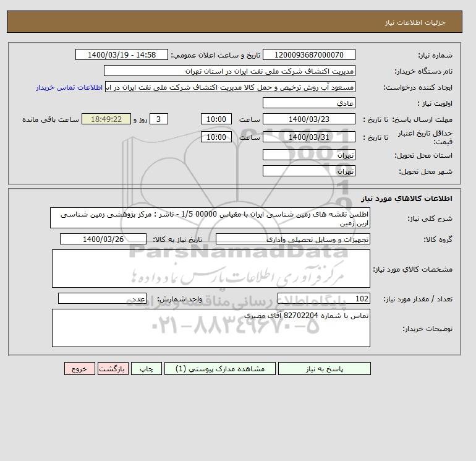The height and width of the screenshot is (461, 476).
Task: Click the counting unit field 'عدد'
Action: (x=102, y=298)
